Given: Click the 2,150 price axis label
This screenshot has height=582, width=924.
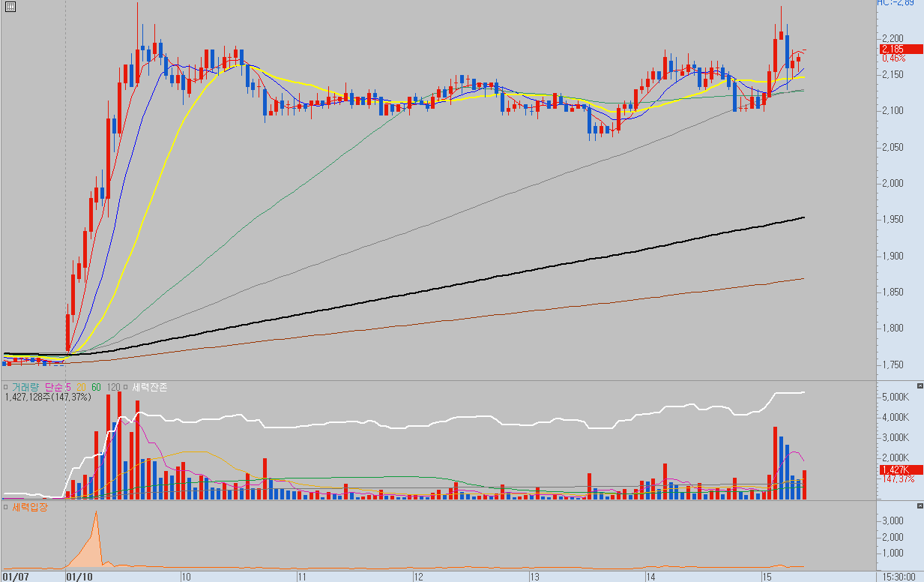Looking at the screenshot, I should point(893,75).
